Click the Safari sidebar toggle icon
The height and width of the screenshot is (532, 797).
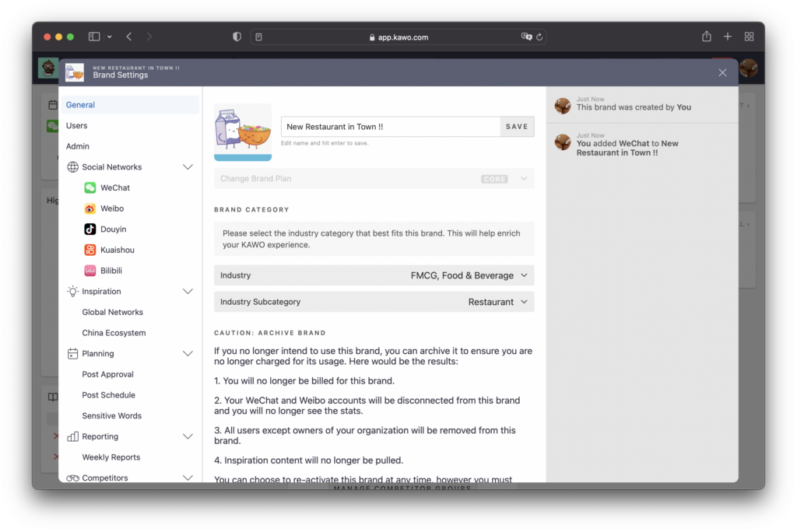94,37
